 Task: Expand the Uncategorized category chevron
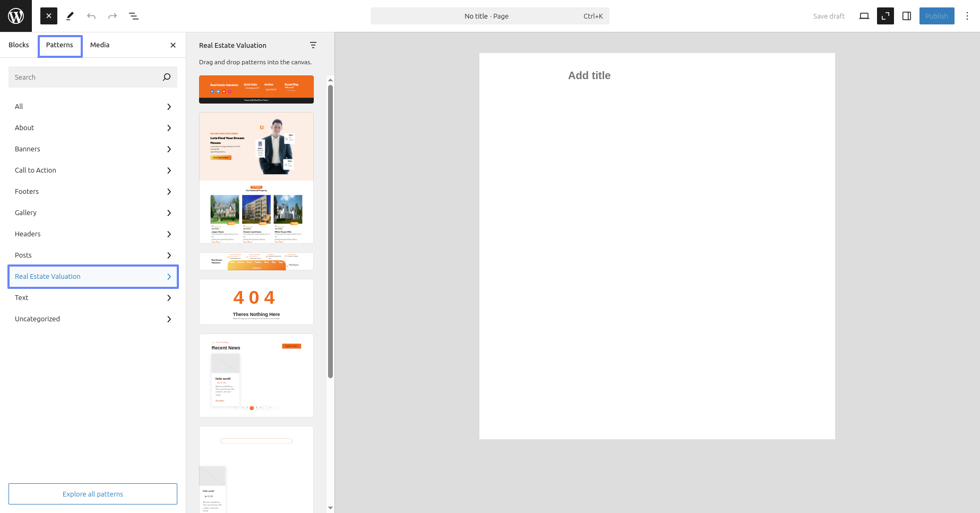[x=169, y=319]
